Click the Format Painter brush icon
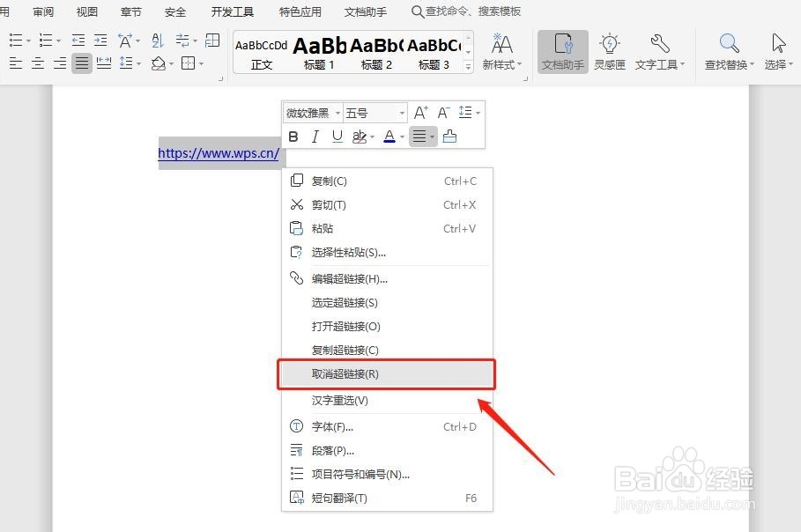801x532 pixels. coord(449,137)
